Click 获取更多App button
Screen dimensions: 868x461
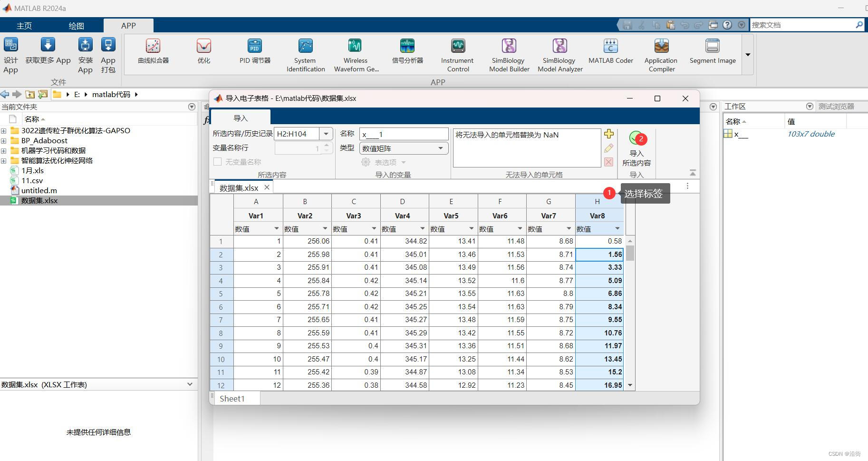coord(48,52)
